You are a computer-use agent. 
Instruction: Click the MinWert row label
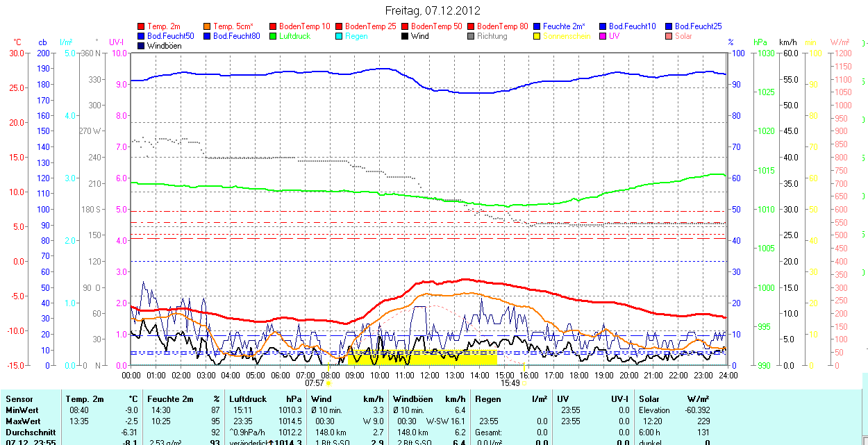click(22, 410)
